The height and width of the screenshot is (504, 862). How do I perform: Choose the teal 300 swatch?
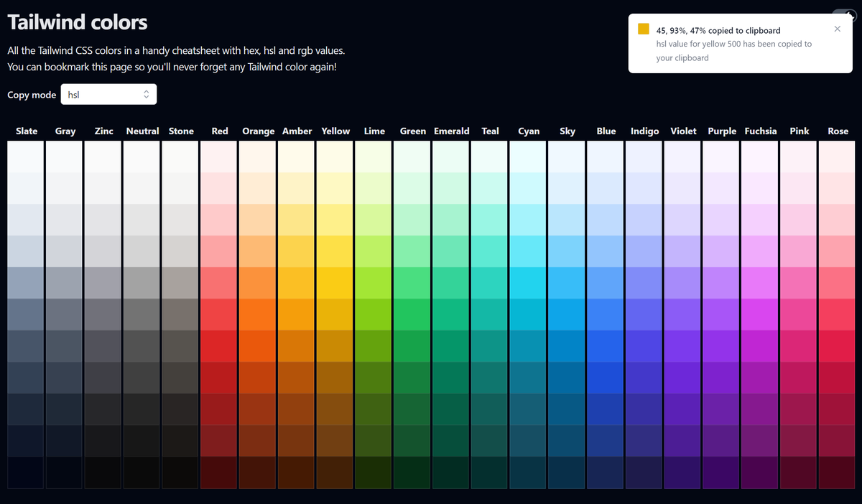491,251
